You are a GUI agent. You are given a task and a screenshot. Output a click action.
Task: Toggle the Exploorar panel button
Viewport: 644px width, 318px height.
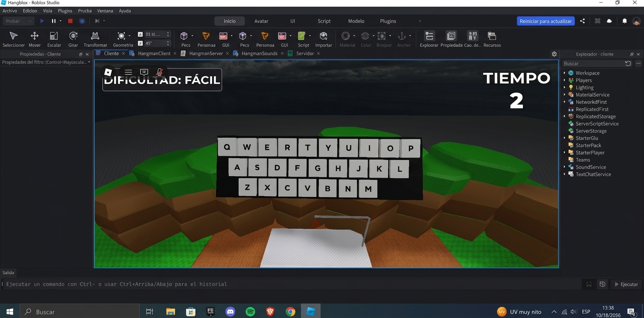pyautogui.click(x=429, y=39)
